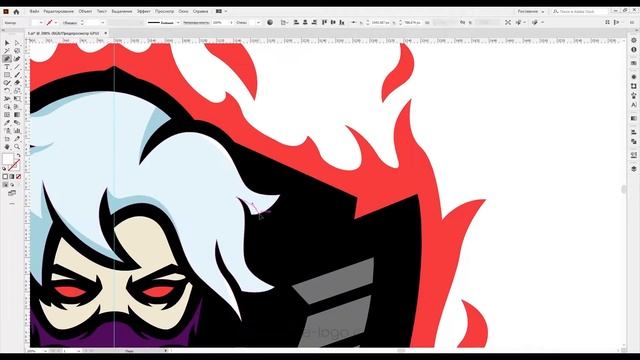The width and height of the screenshot is (640, 360).
Task: Select the Eraser tool
Action: (x=17, y=83)
